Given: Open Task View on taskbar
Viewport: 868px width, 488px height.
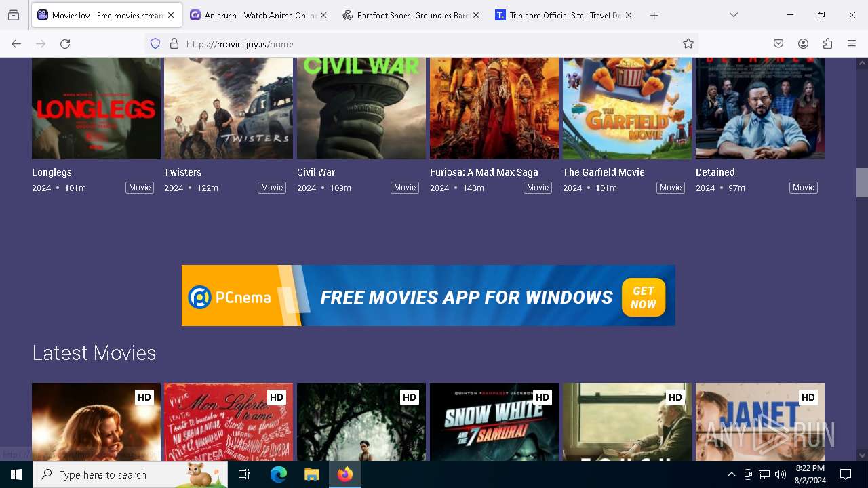Looking at the screenshot, I should coord(244,474).
